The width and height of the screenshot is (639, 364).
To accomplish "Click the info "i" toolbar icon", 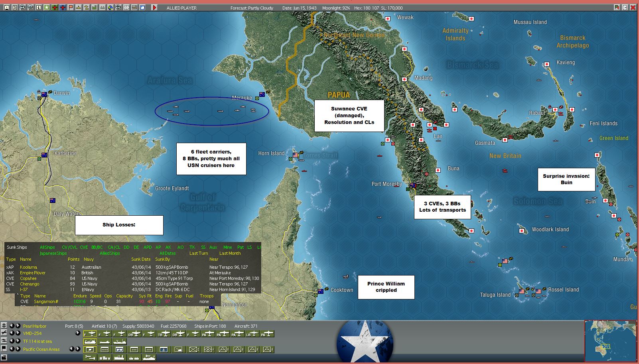I will pyautogui.click(x=39, y=8).
